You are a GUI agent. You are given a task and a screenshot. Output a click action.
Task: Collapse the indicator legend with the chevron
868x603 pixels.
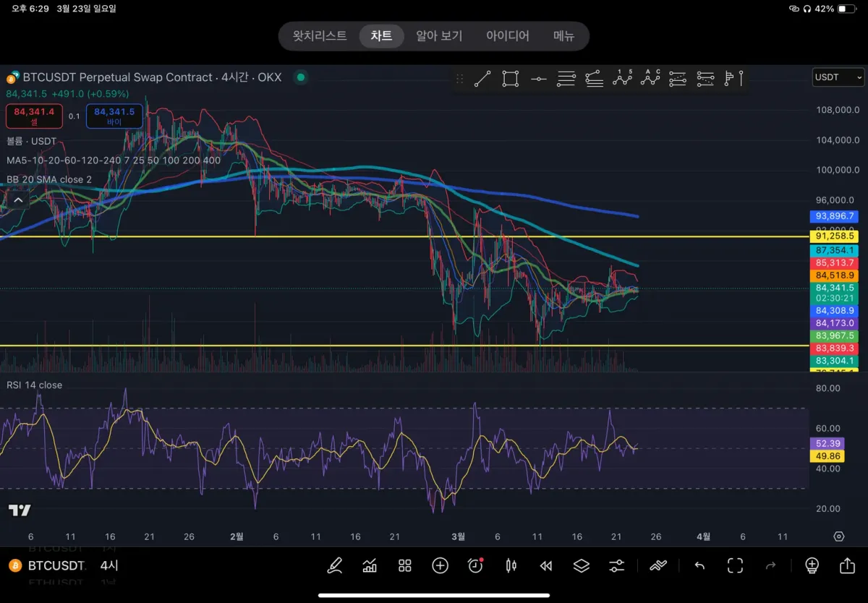coord(19,200)
